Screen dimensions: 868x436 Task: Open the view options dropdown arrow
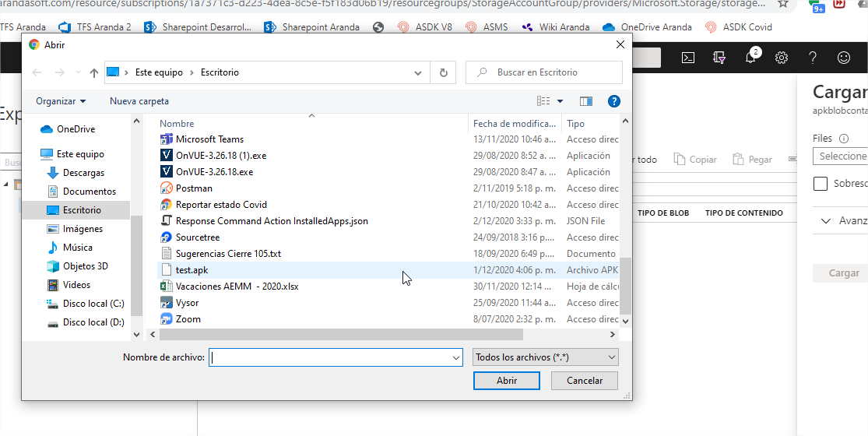pyautogui.click(x=560, y=101)
